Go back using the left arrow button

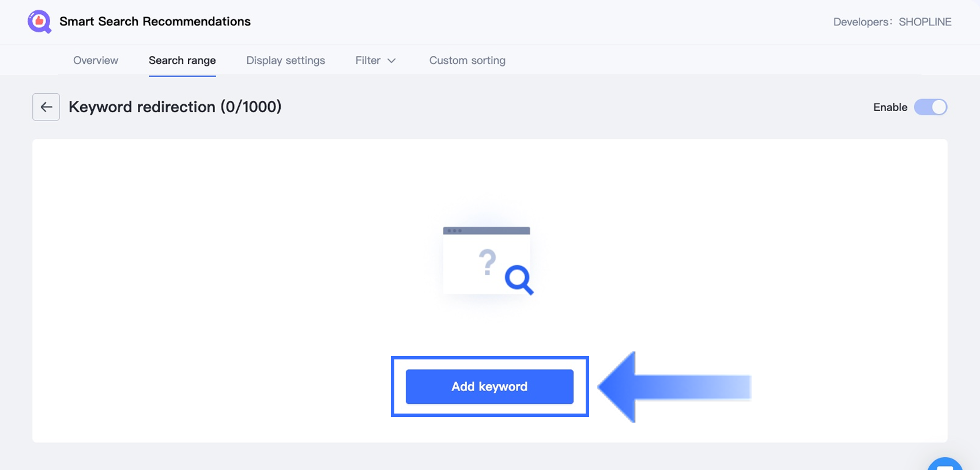[x=46, y=107]
